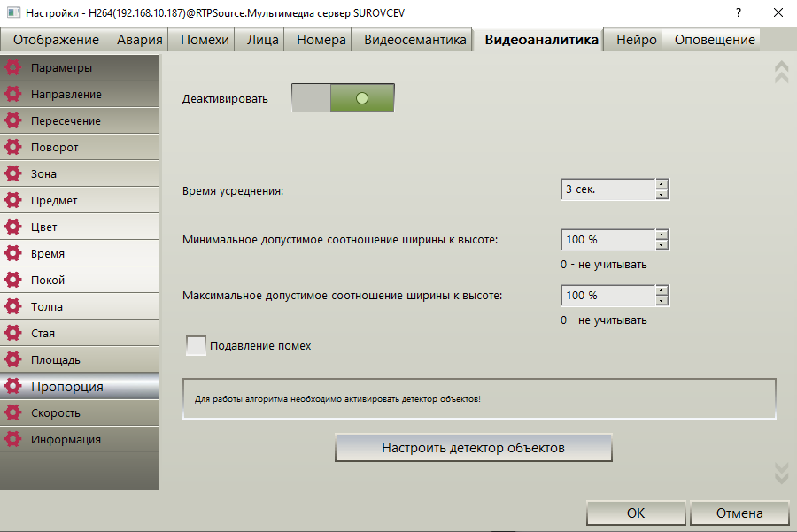Screen dimensions: 797x532
Task: Decrease the minimum width-to-height ratio value
Action: tap(662, 245)
